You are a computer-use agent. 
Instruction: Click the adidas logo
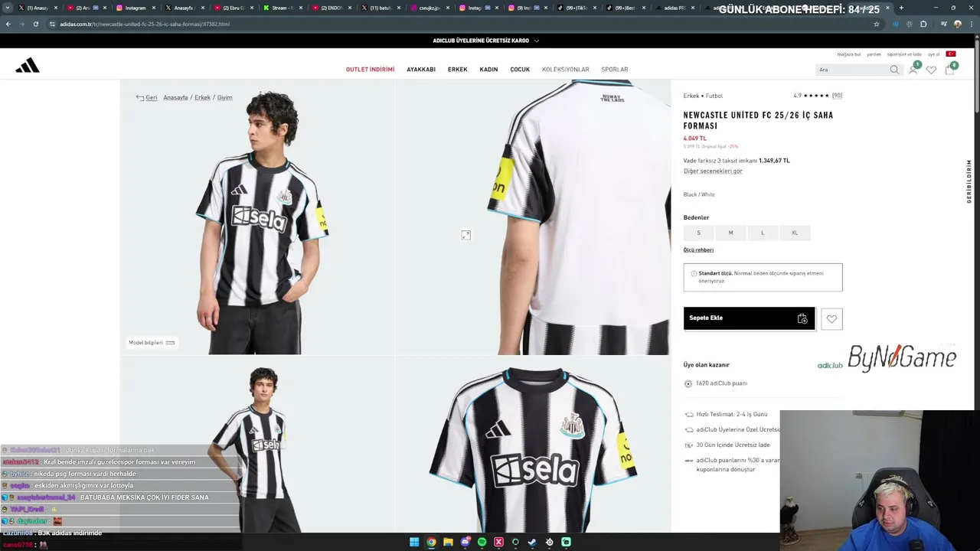point(28,66)
